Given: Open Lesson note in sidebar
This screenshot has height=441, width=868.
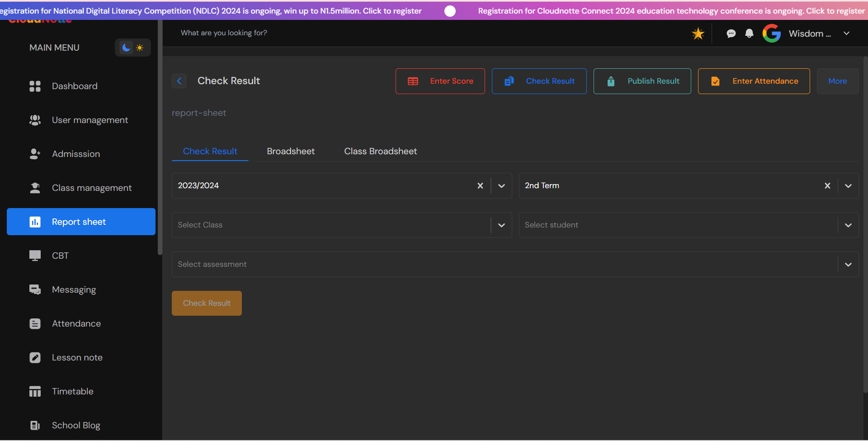Looking at the screenshot, I should click(x=77, y=357).
